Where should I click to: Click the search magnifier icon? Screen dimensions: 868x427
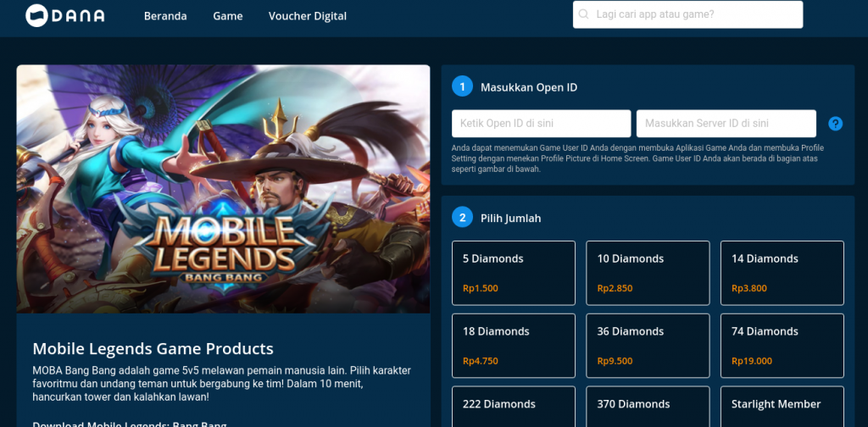(x=584, y=14)
